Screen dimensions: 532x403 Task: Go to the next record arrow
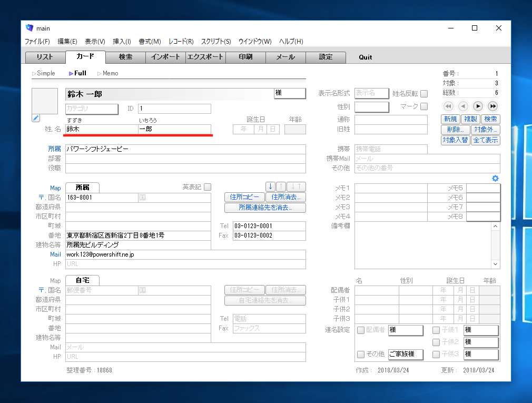tap(478, 106)
